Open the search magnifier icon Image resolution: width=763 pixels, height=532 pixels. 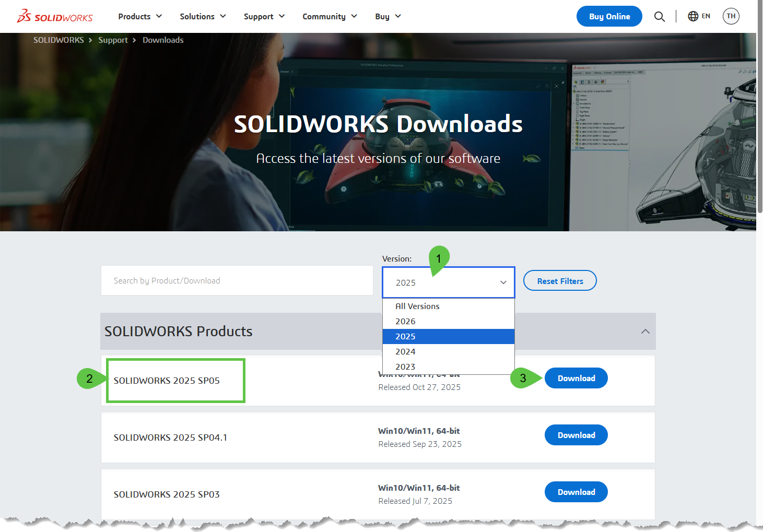click(659, 17)
